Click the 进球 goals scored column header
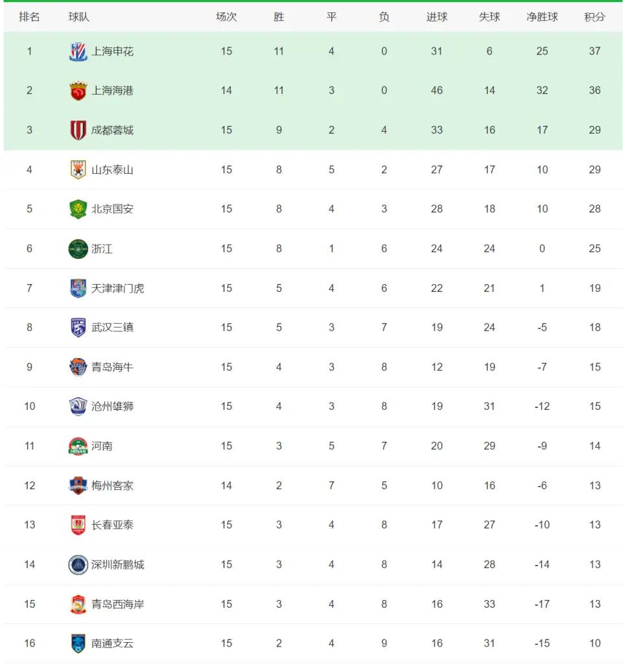 pyautogui.click(x=437, y=17)
